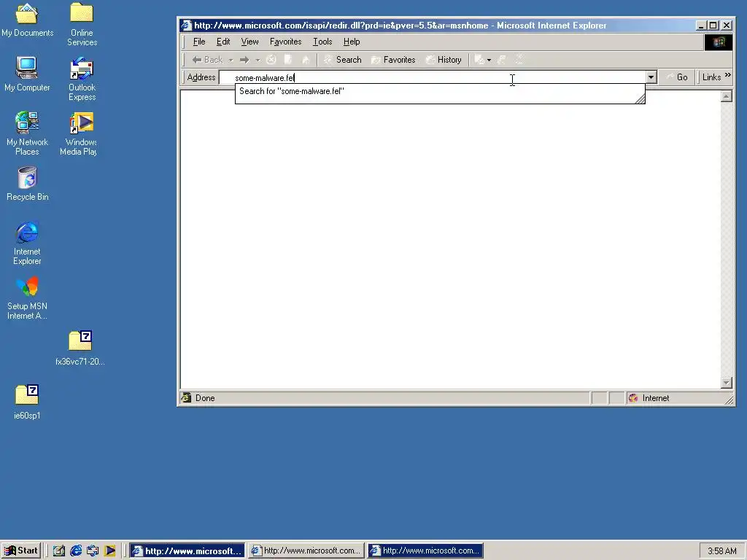The image size is (747, 560).
Task: Open the Back button history dropdown
Action: click(231, 60)
